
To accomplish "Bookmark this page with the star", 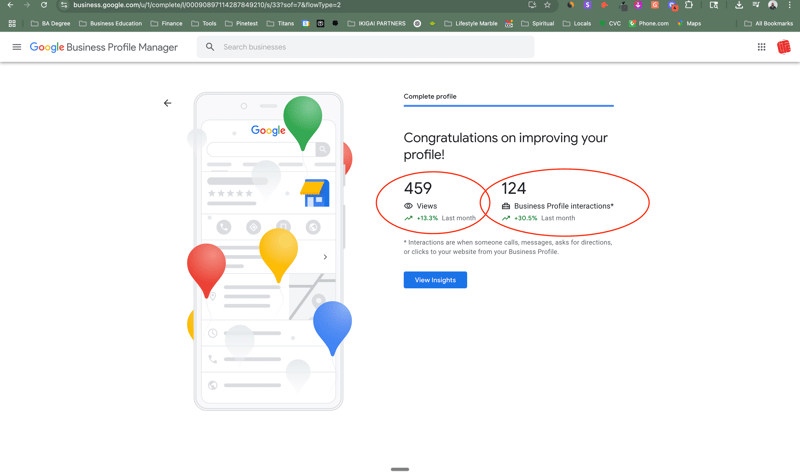I will pos(547,5).
